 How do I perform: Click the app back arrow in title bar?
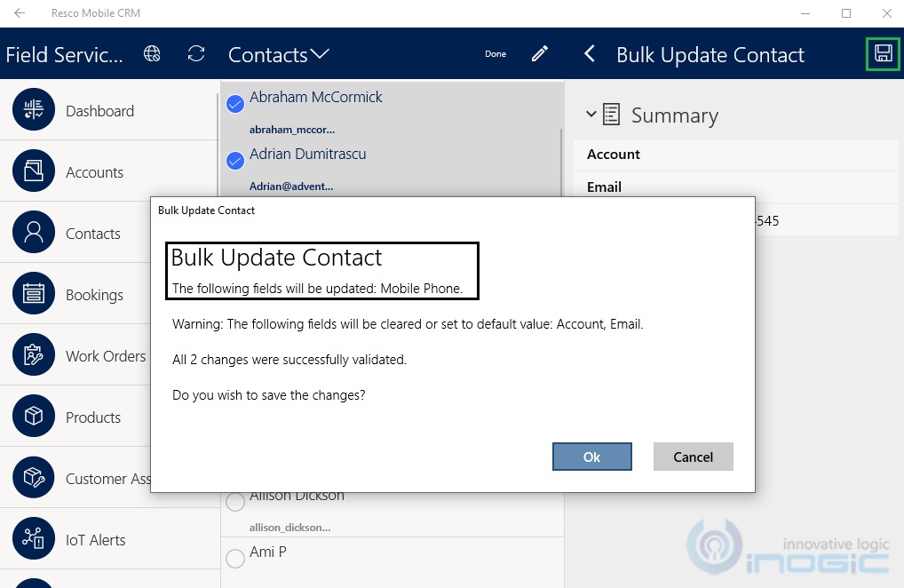tap(20, 12)
